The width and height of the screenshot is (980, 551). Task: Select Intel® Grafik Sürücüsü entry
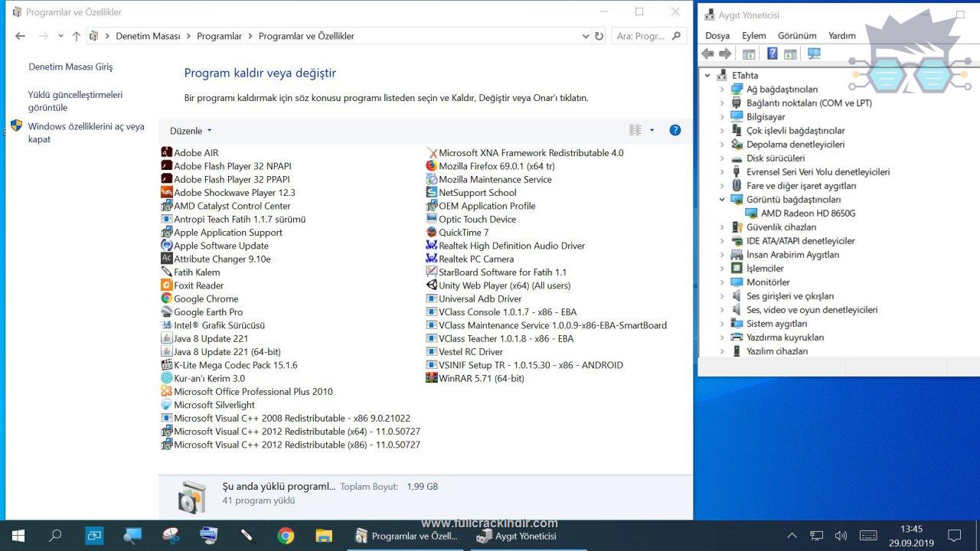point(219,325)
